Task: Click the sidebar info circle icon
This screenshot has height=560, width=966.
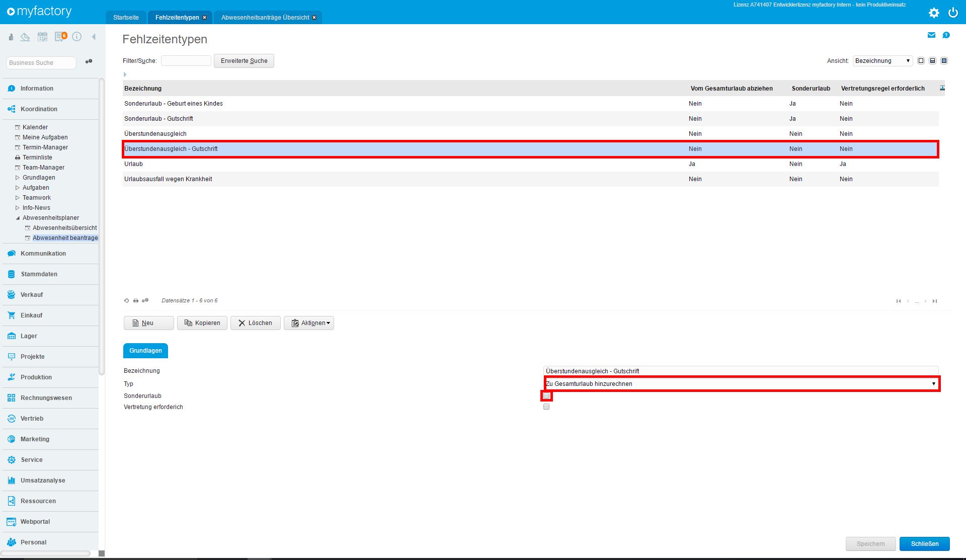Action: pos(77,37)
